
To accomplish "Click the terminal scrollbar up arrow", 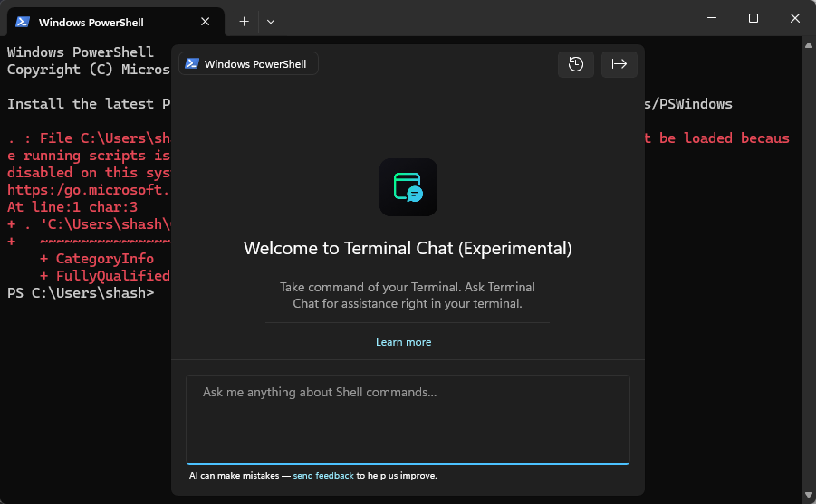I will [809, 44].
